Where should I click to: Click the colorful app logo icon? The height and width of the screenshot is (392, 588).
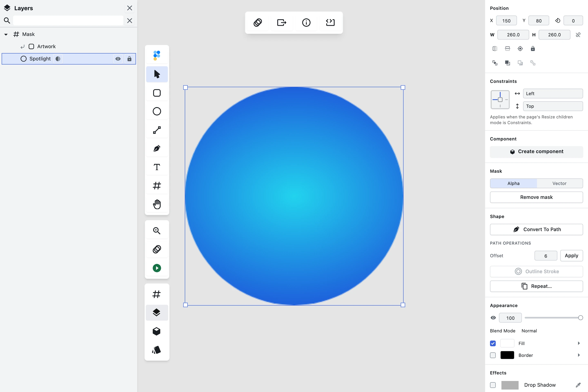(157, 55)
